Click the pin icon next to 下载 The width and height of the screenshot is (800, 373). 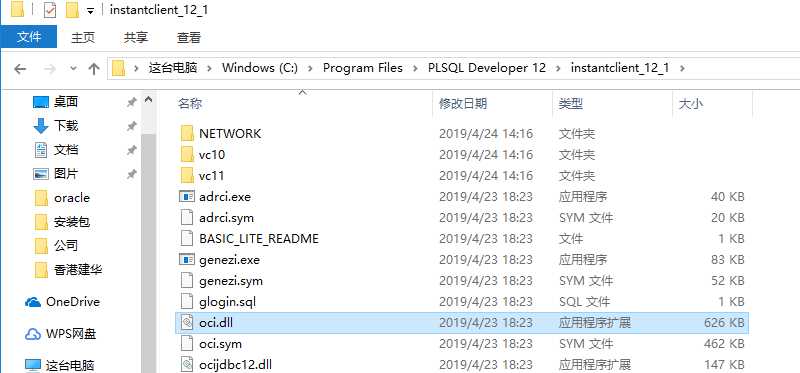[x=132, y=126]
